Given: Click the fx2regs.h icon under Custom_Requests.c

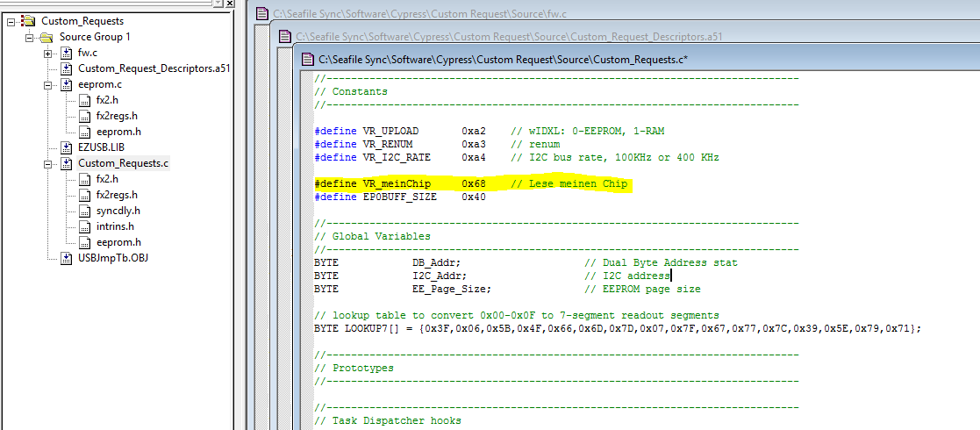Looking at the screenshot, I should click(x=85, y=195).
